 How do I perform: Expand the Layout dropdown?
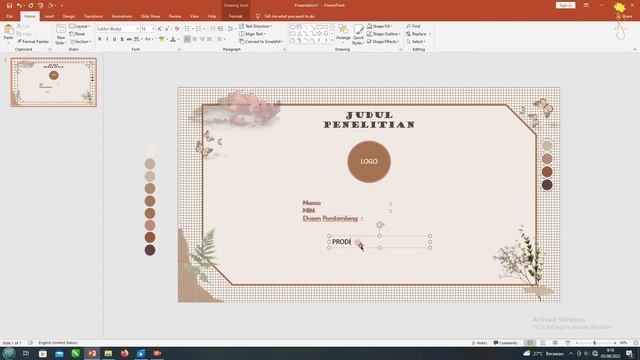(80, 26)
